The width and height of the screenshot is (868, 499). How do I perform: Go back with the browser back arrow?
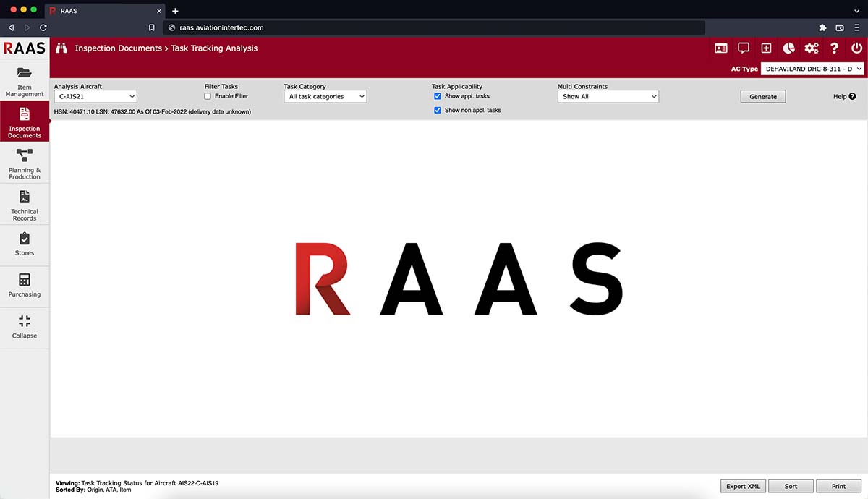tap(11, 27)
